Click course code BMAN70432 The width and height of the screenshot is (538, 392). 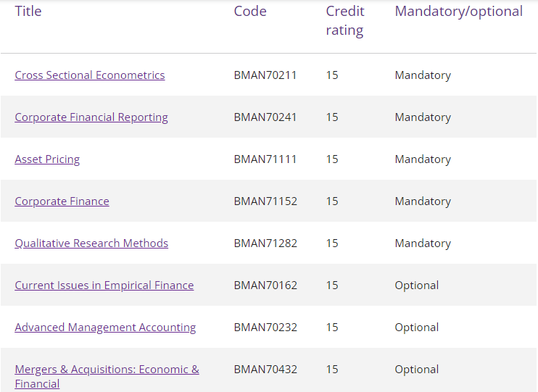pyautogui.click(x=265, y=370)
